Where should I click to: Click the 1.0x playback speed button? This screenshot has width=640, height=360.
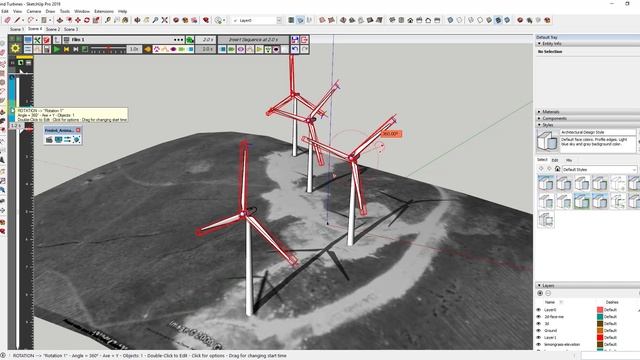click(134, 49)
